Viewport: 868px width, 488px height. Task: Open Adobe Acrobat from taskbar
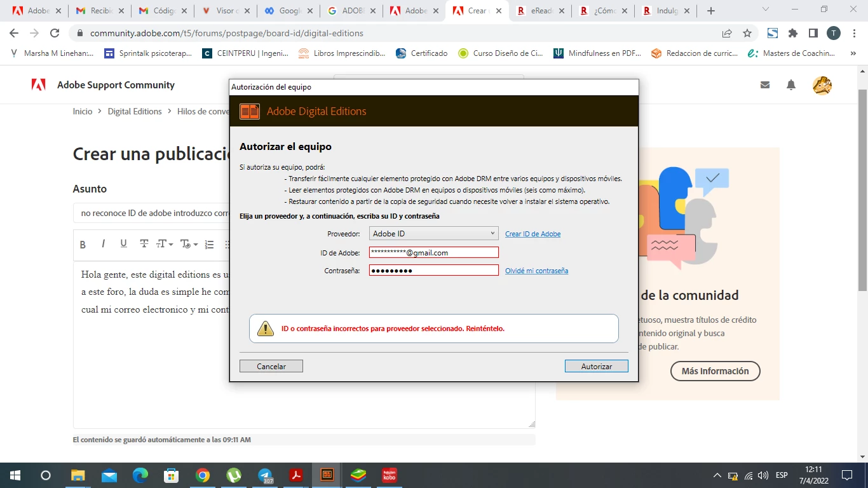point(296,475)
